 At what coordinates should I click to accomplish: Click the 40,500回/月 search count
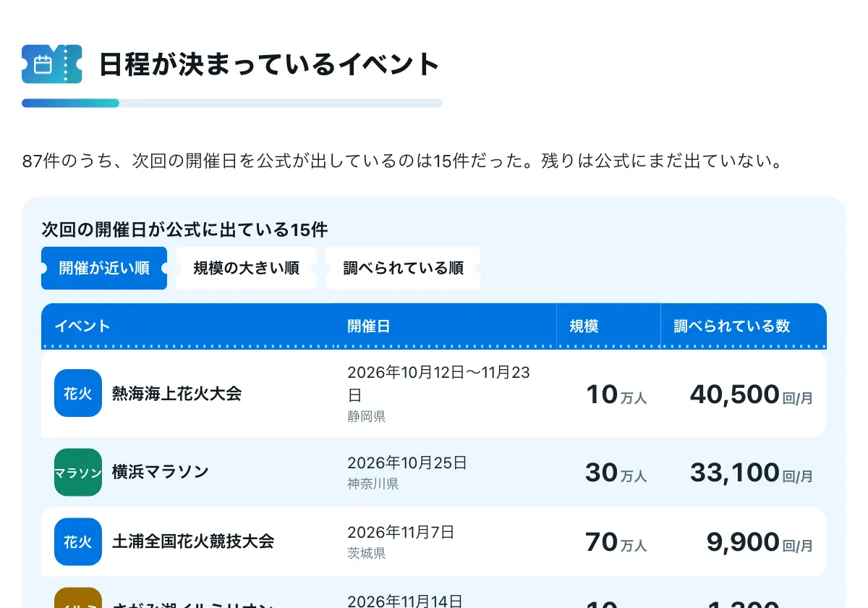click(x=752, y=394)
